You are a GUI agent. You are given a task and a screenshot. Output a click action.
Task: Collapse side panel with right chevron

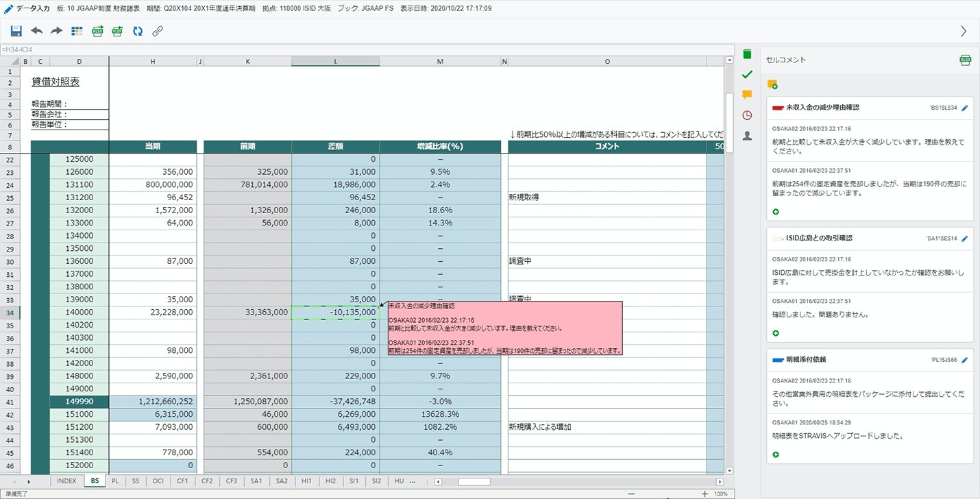point(964,31)
